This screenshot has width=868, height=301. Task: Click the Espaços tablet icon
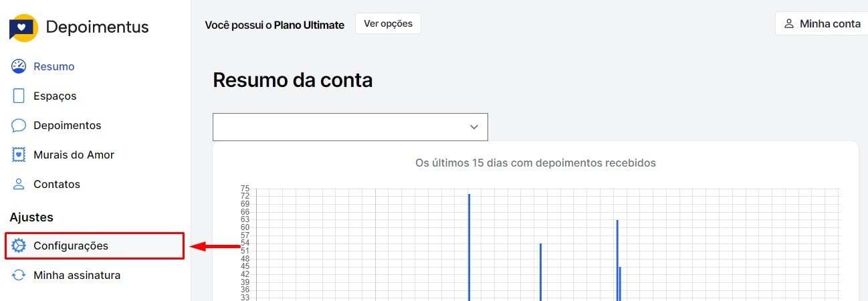click(19, 96)
